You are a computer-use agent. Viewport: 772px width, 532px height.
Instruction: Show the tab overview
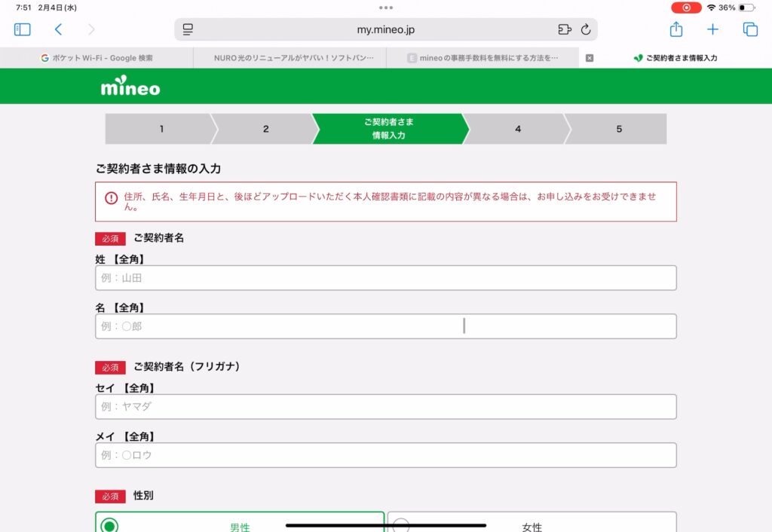[750, 29]
